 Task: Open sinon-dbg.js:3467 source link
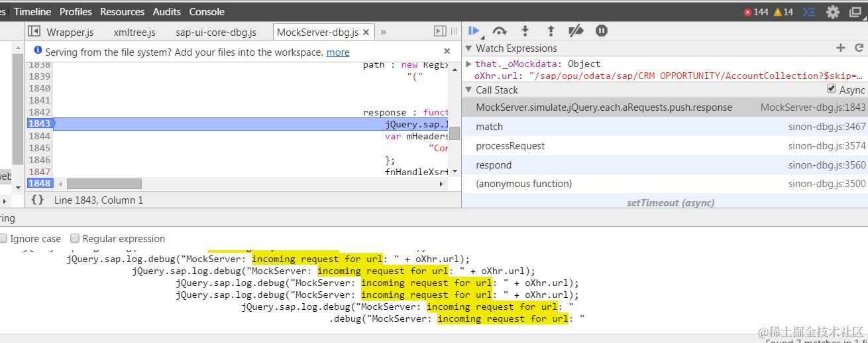point(827,127)
